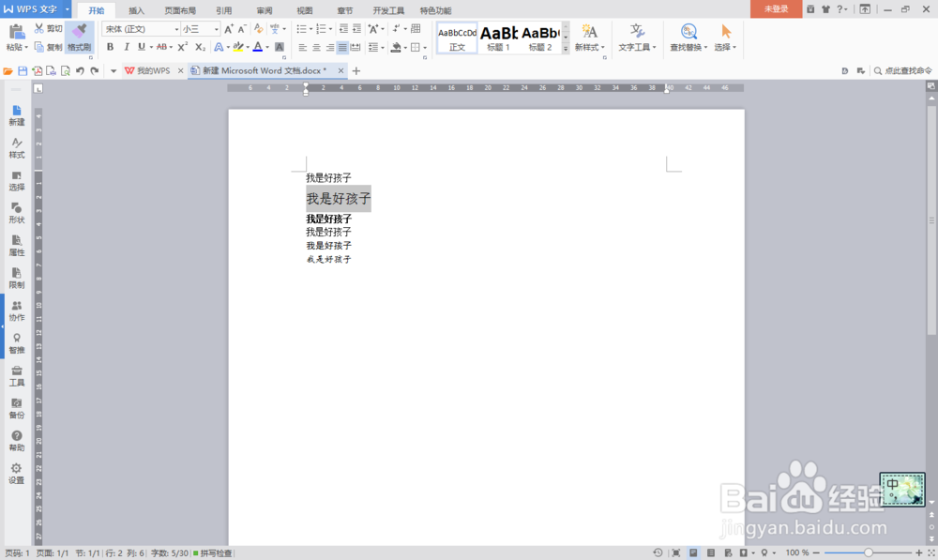The width and height of the screenshot is (938, 560).
Task: Open the New Style (新样式) icon
Action: [589, 31]
